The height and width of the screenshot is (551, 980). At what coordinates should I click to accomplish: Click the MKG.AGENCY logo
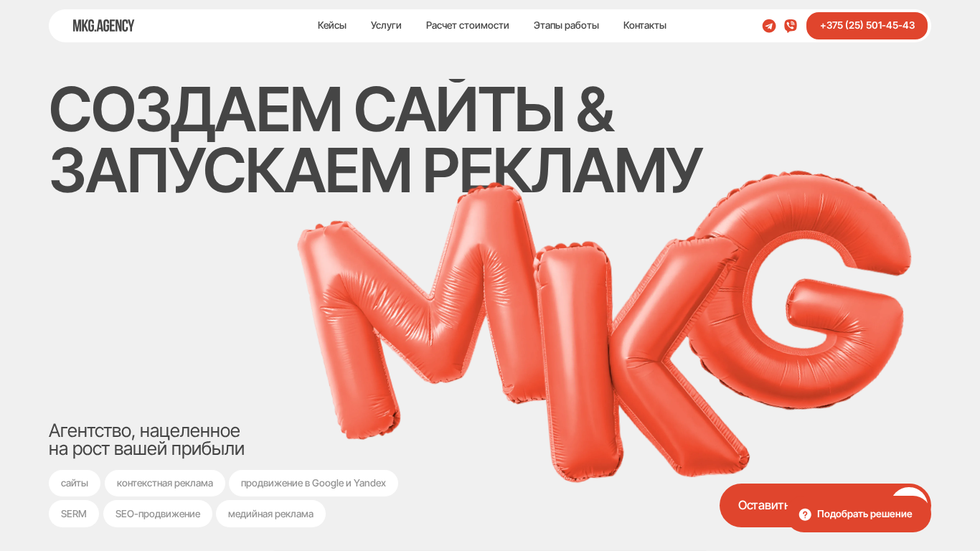pos(103,26)
